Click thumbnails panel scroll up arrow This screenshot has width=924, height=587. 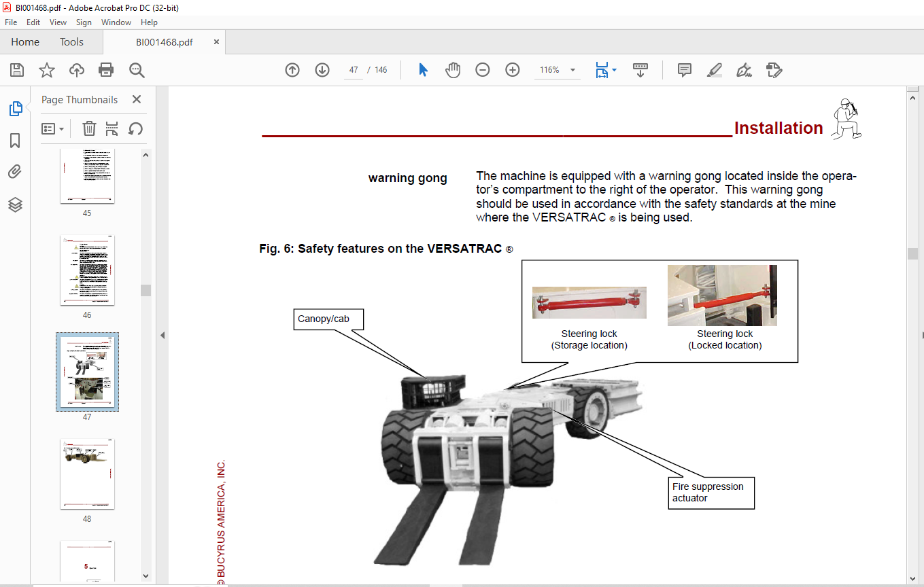(x=146, y=155)
